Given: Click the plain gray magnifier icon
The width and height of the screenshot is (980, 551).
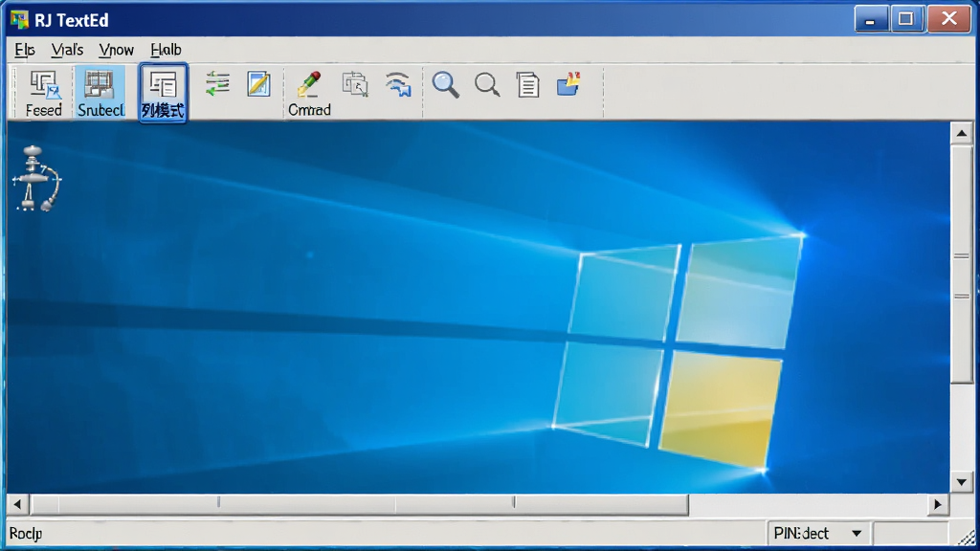Looking at the screenshot, I should (487, 84).
